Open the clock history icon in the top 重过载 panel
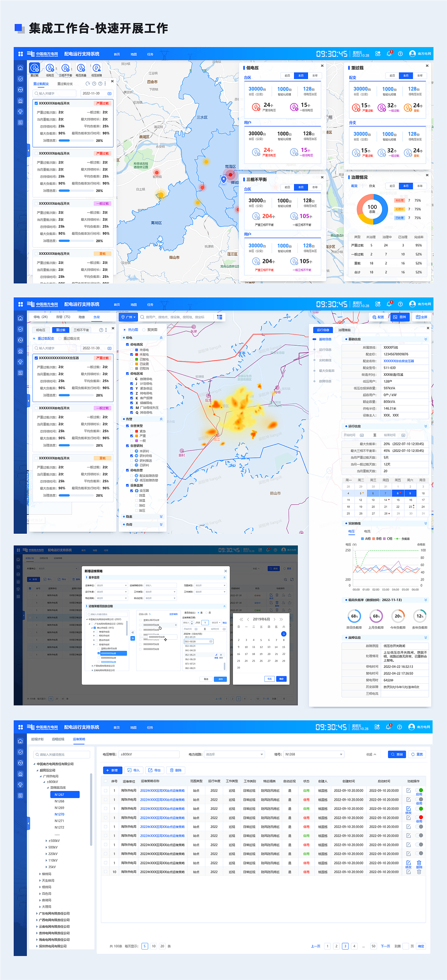This screenshot has width=447, height=980. pyautogui.click(x=94, y=84)
